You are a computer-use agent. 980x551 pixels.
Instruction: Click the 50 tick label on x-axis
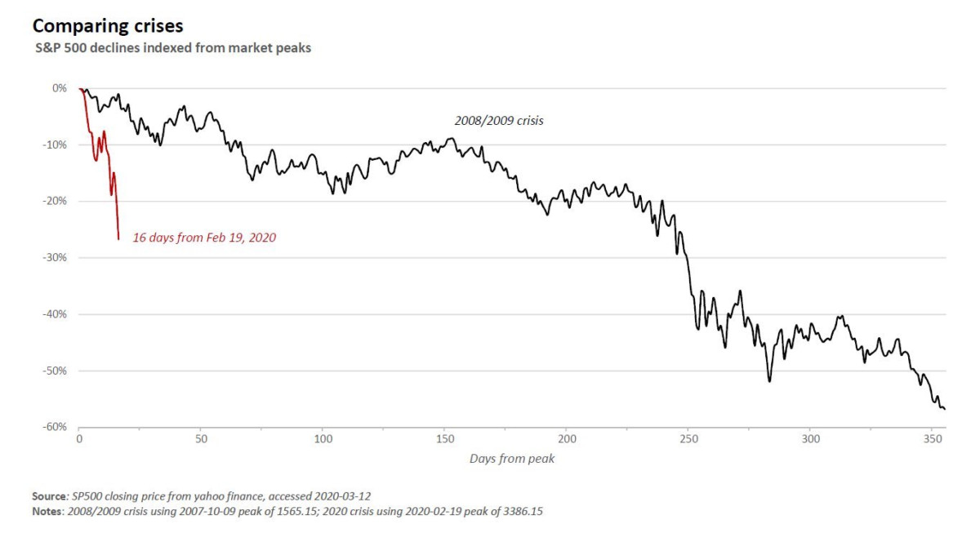[201, 439]
